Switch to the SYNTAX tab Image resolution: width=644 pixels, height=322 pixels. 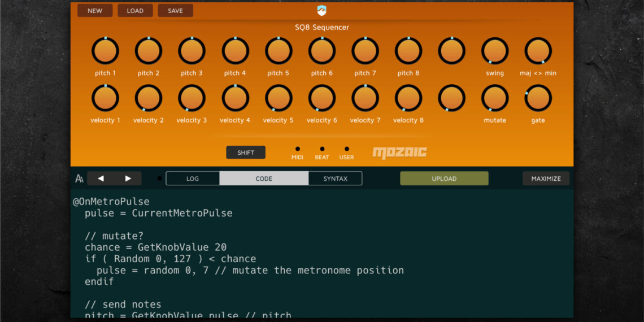coord(335,179)
